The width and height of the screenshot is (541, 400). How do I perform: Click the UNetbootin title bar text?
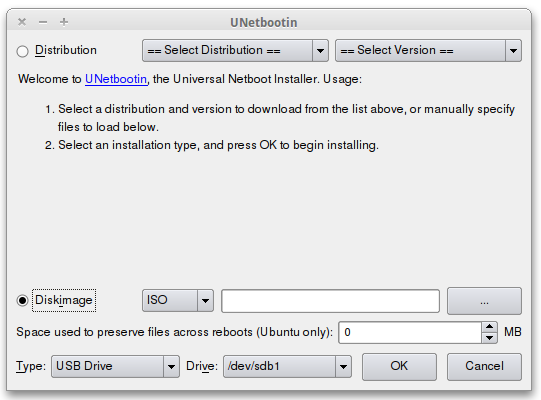click(264, 22)
